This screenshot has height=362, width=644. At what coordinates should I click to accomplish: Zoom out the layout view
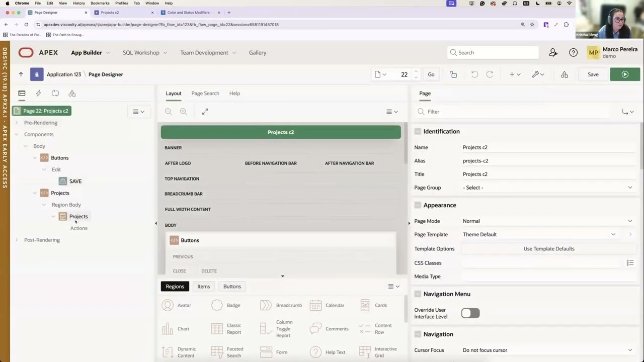169,112
